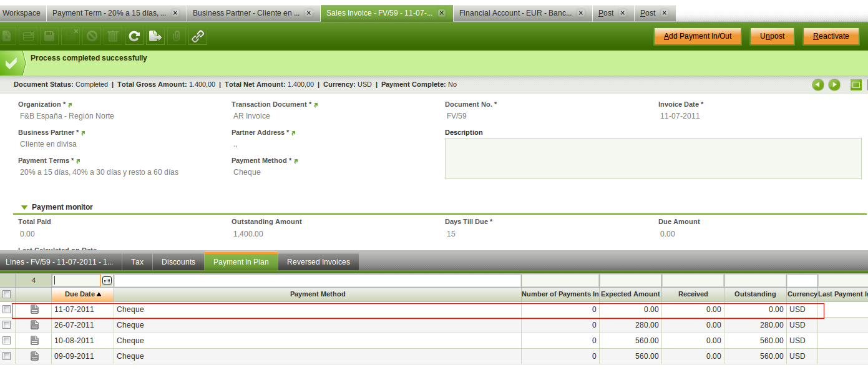Click the Cheque cell in the 09-09-2011 row
Screen dimensions: 868x385
point(318,356)
